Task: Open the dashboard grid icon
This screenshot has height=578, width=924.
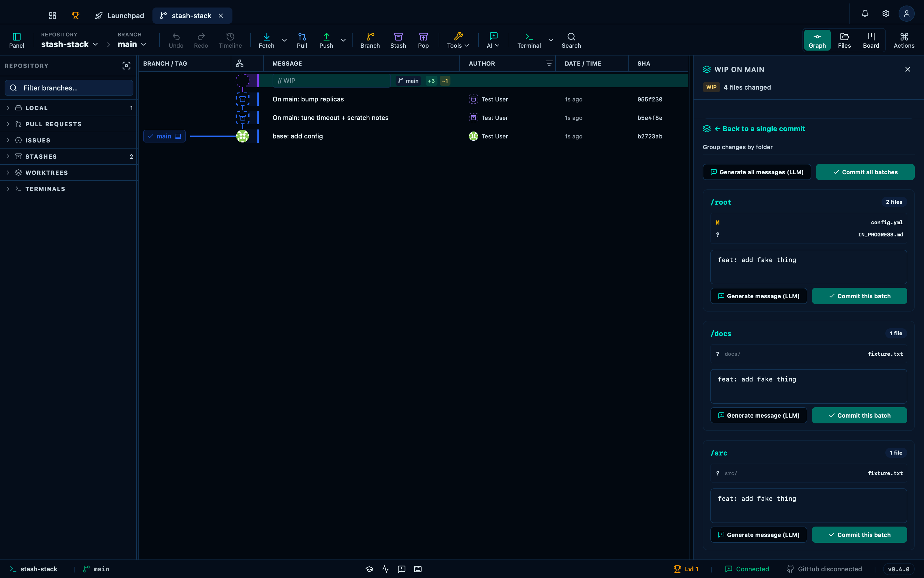Action: (x=52, y=16)
